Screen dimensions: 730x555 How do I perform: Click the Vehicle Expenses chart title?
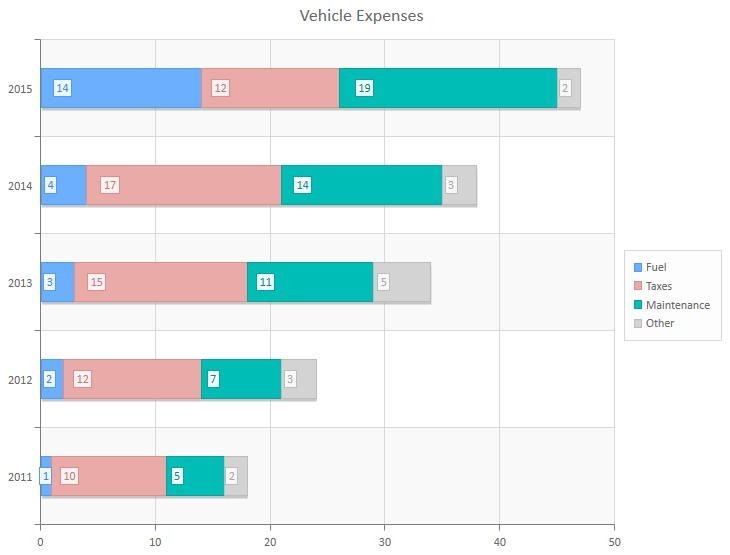[x=361, y=16]
